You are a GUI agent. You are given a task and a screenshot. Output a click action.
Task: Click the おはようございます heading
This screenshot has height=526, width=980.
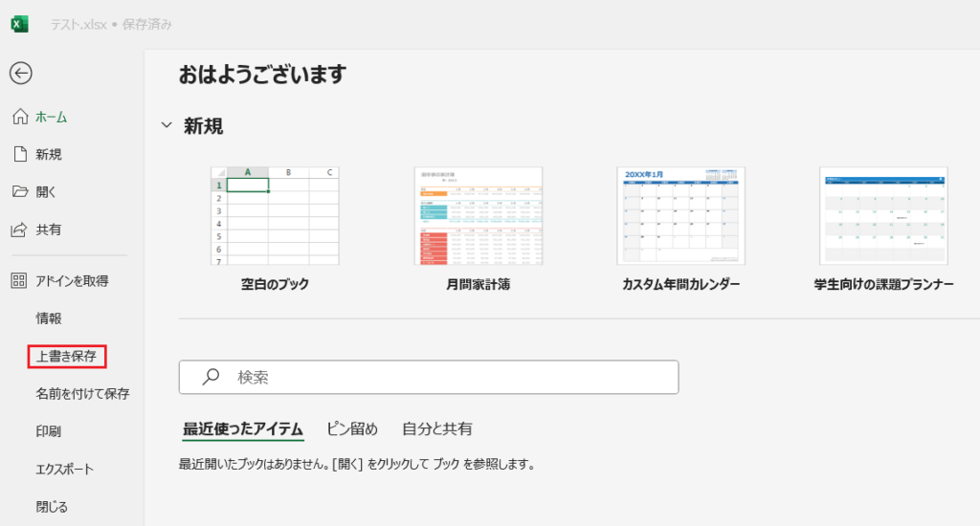click(x=262, y=75)
